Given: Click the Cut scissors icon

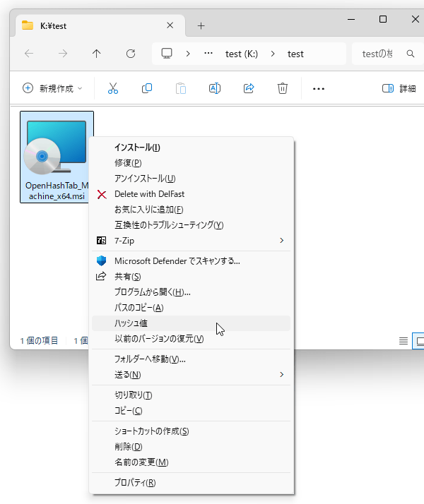Looking at the screenshot, I should click(113, 88).
